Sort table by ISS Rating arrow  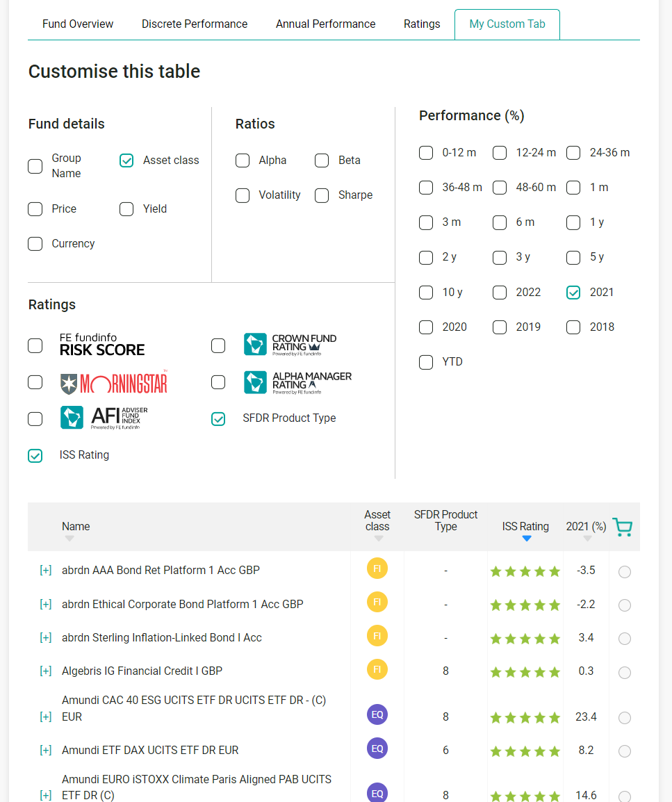coord(526,539)
